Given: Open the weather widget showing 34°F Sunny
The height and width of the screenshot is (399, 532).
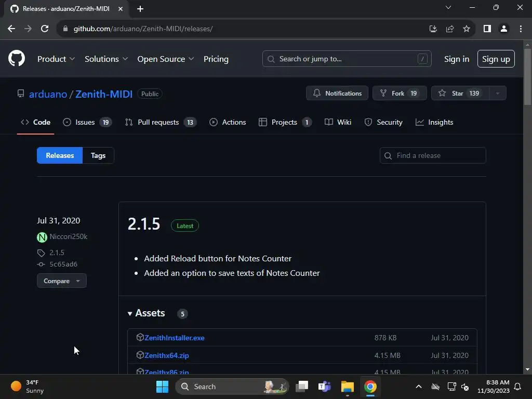Looking at the screenshot, I should coord(28,387).
